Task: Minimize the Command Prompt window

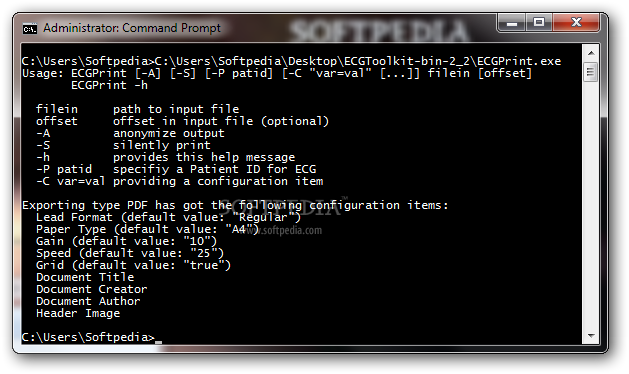Action: [x=511, y=22]
